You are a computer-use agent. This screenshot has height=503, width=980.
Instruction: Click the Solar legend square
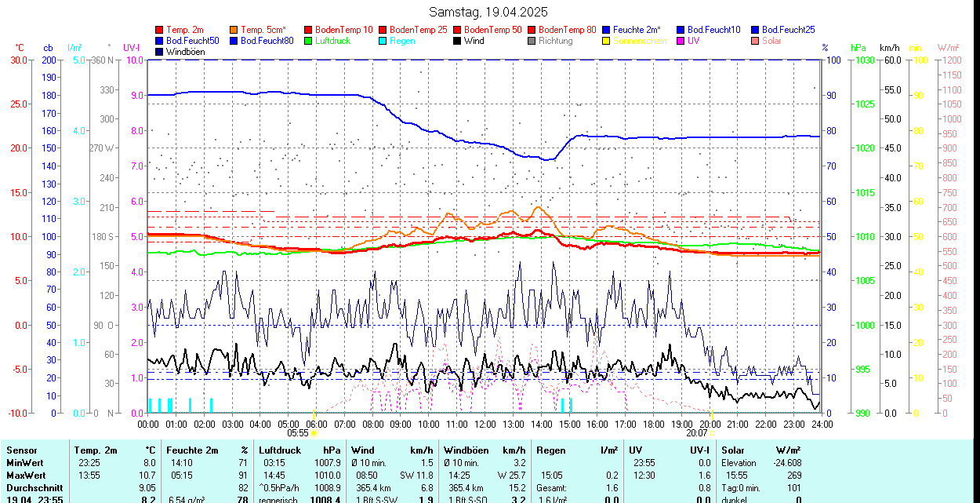tap(756, 41)
